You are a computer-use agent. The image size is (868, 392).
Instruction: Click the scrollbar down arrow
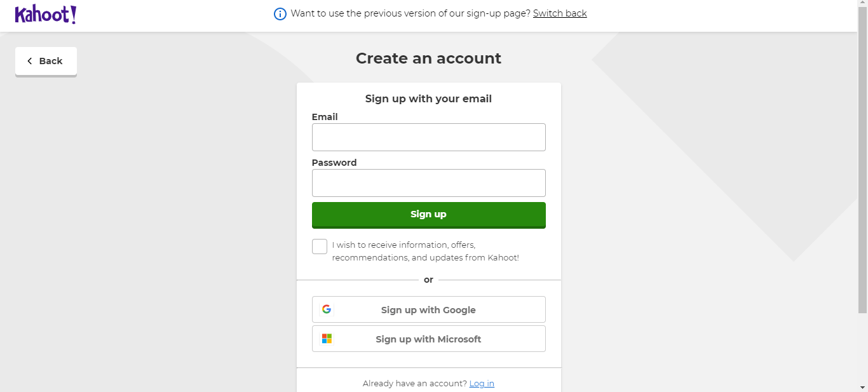(862, 387)
